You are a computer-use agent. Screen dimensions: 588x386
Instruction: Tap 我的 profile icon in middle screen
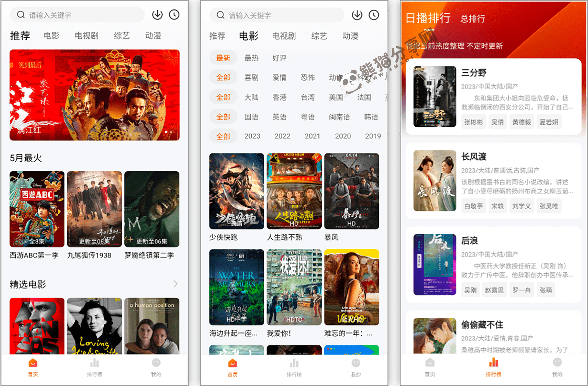(x=356, y=363)
